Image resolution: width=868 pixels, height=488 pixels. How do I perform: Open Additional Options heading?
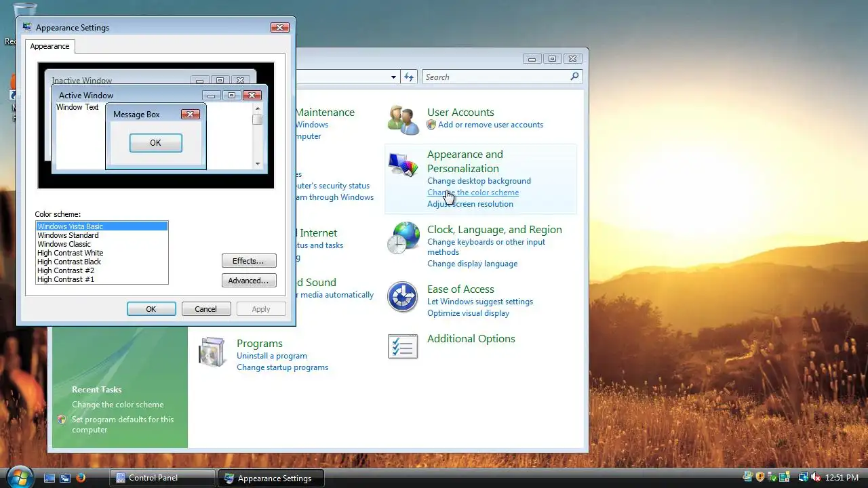tap(471, 339)
